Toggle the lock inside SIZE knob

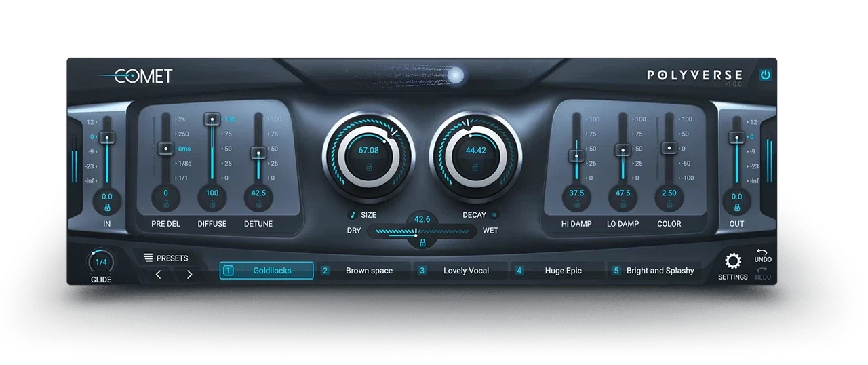tap(369, 166)
